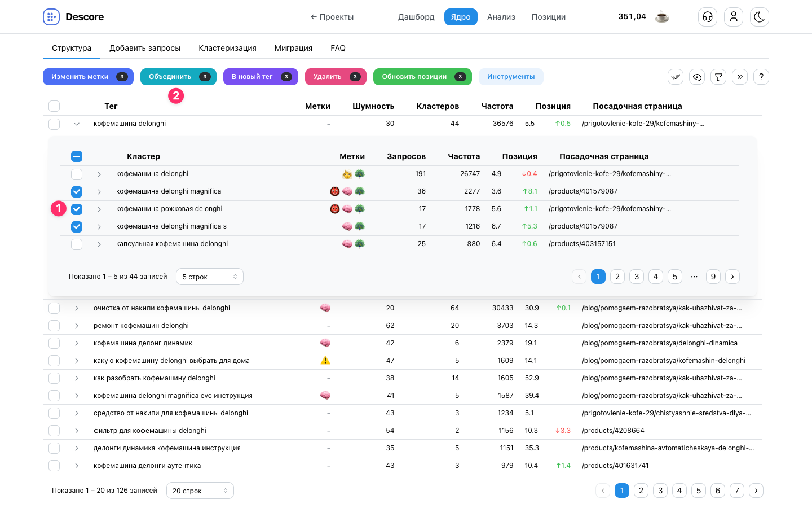The width and height of the screenshot is (812, 508).
Task: Uncheck 'кофемашина delonghi magnifica' cluster checkbox
Action: click(x=77, y=191)
